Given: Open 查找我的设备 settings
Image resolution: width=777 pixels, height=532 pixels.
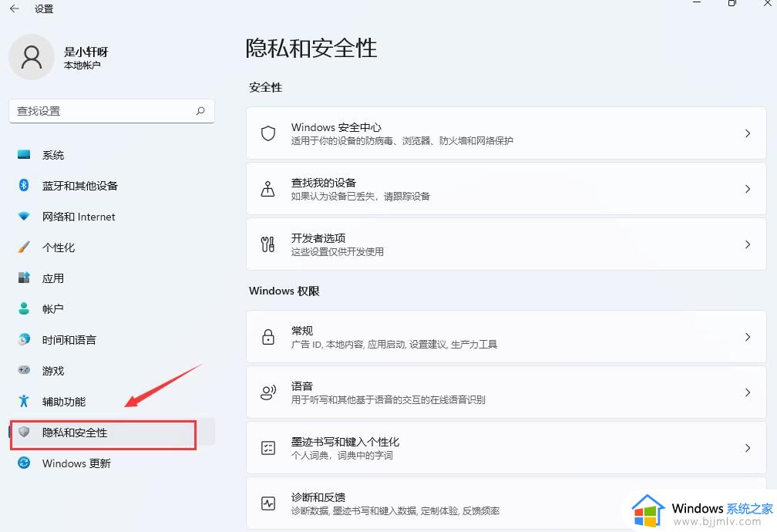Looking at the screenshot, I should 506,188.
